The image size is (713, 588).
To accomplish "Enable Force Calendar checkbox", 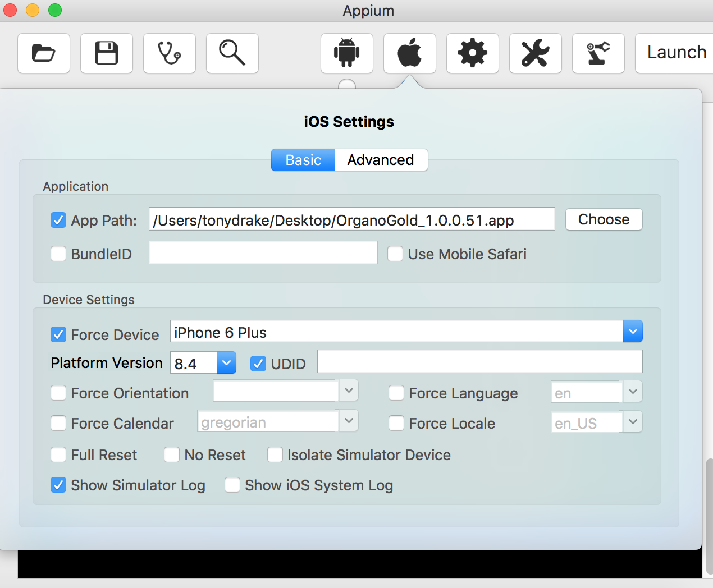I will click(58, 423).
